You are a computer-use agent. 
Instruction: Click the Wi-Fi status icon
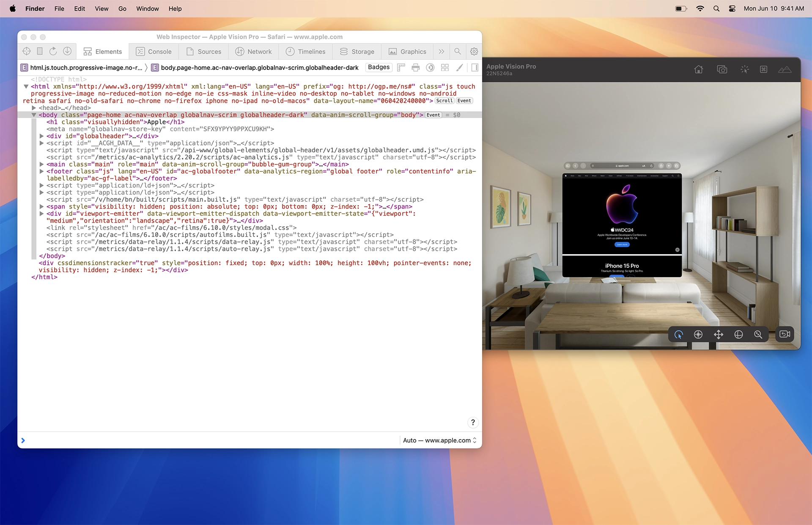click(x=700, y=8)
